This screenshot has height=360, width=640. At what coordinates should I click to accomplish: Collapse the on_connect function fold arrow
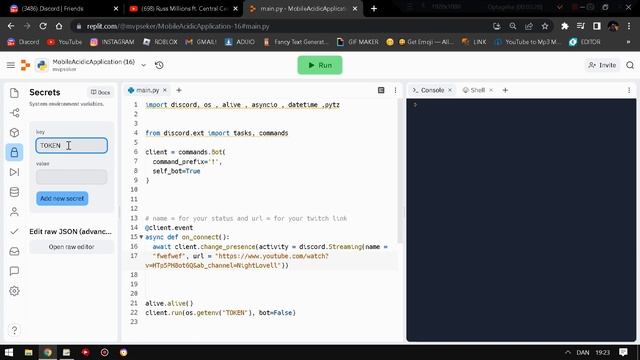141,237
